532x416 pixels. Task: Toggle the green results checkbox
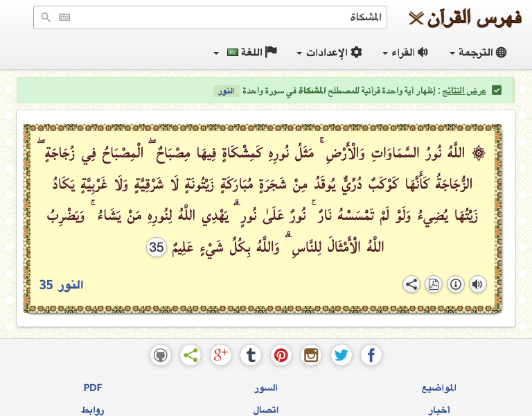[x=497, y=91]
